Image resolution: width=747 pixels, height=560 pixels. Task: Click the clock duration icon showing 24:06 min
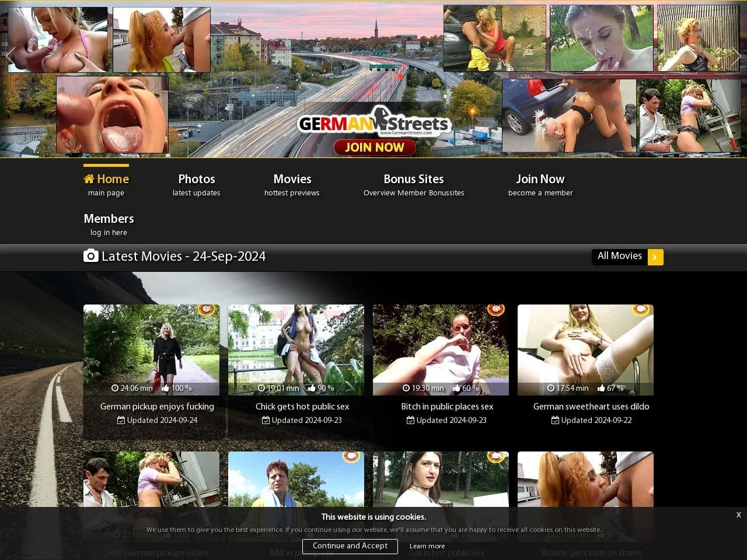point(116,388)
